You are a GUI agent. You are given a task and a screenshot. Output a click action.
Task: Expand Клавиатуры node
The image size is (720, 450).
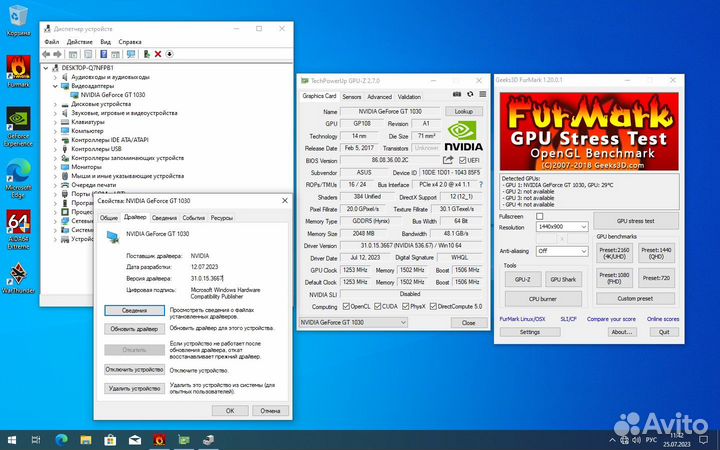pos(55,122)
